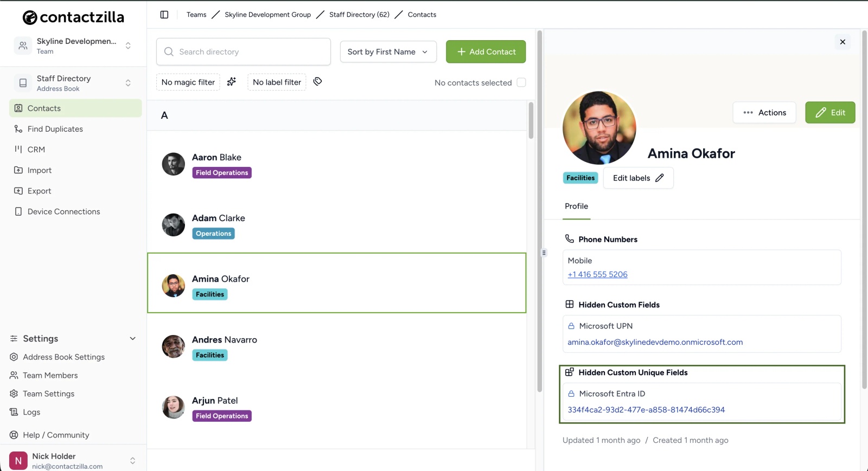
Task: Expand Skyline Development team switcher
Action: click(x=73, y=46)
